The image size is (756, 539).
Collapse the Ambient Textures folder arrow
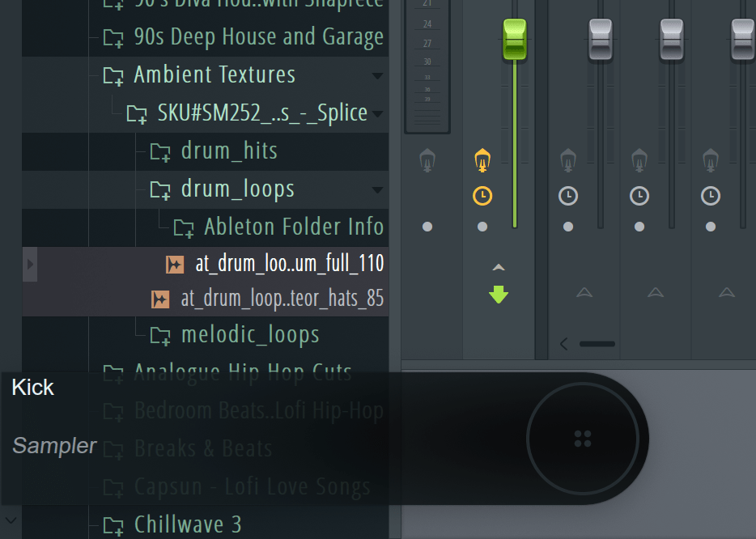pos(377,75)
